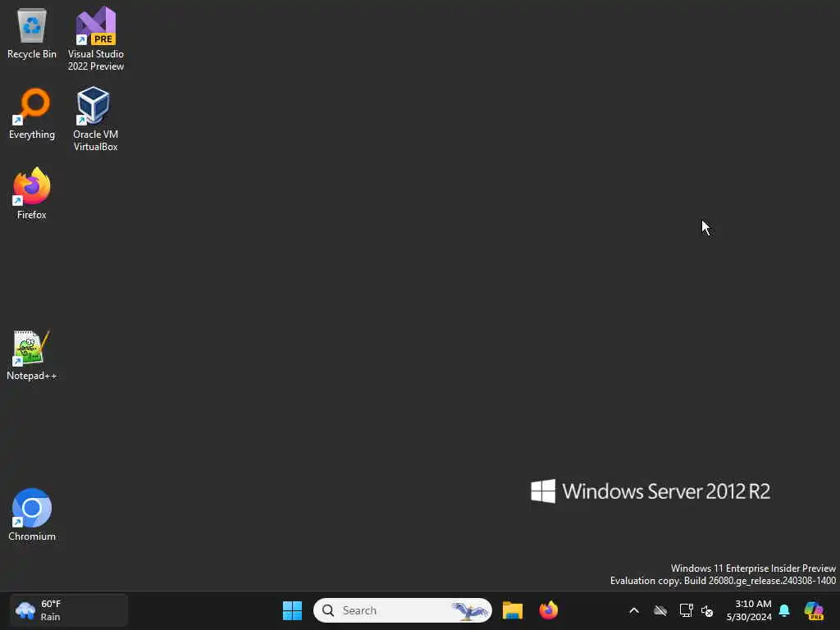Select the Chromium desktop shortcut
The height and width of the screenshot is (630, 840).
point(32,515)
